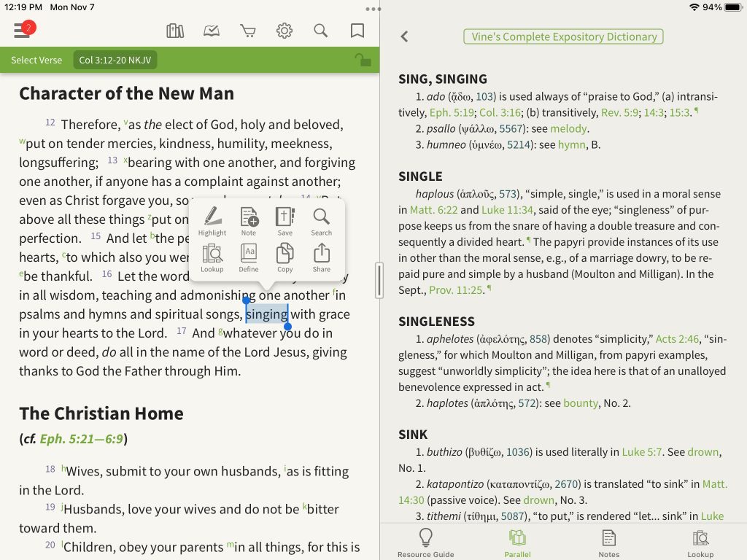The width and height of the screenshot is (747, 560).
Task: Open the bookmark icon
Action: pos(357,31)
